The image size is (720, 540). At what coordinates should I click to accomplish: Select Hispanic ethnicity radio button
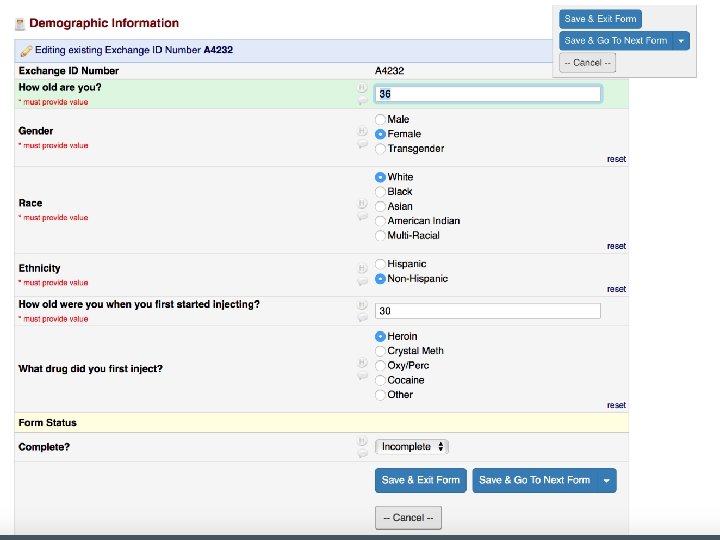[380, 264]
